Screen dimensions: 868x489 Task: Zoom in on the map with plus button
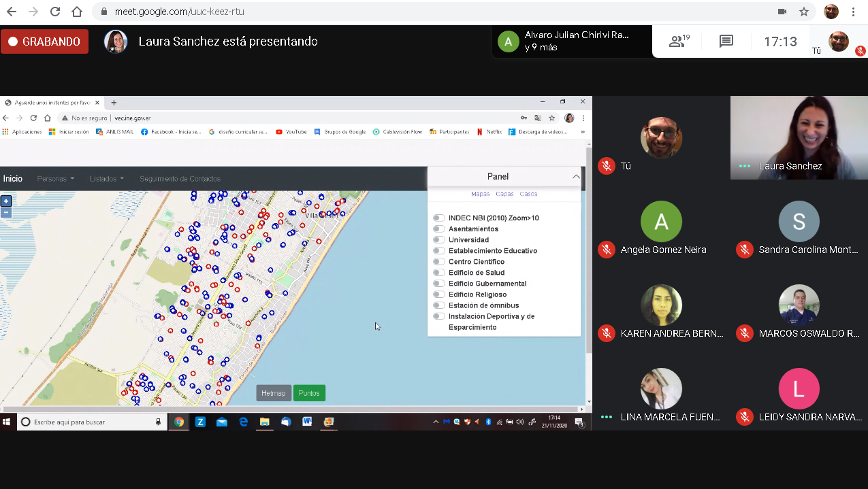click(x=6, y=201)
